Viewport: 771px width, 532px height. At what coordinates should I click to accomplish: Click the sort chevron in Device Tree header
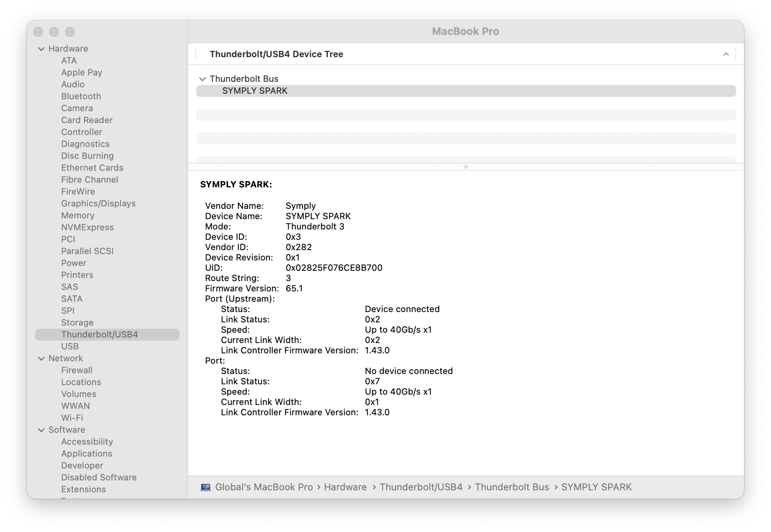(x=726, y=54)
